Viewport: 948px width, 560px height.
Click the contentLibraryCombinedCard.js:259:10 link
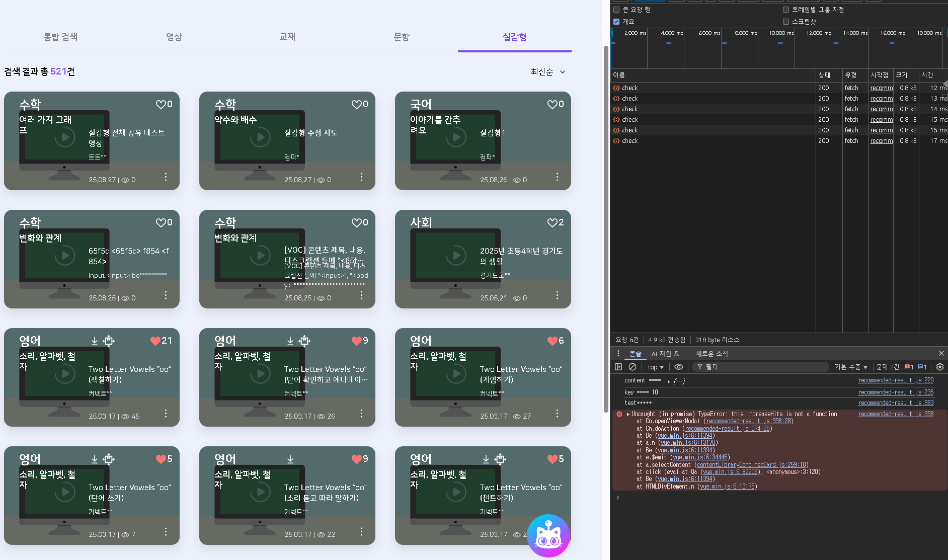[x=751, y=464]
